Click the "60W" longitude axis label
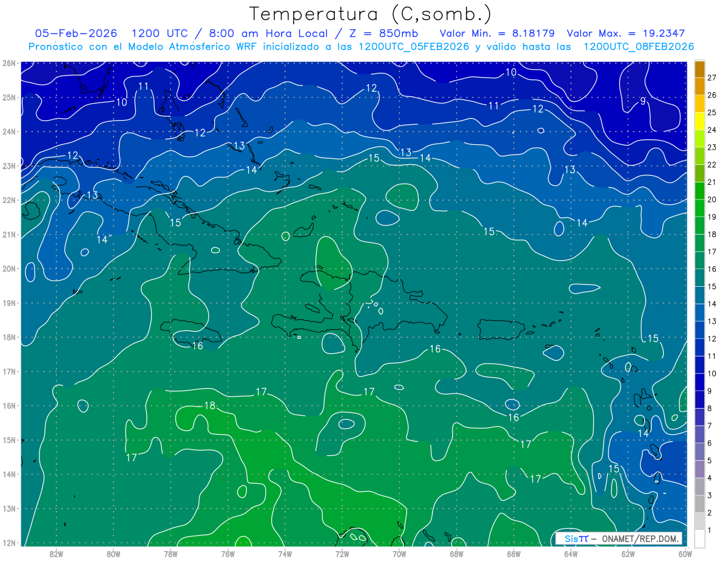 [685, 554]
